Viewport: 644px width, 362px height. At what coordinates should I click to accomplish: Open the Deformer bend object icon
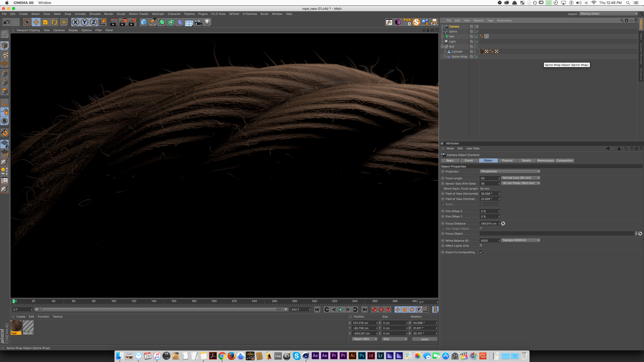click(180, 22)
